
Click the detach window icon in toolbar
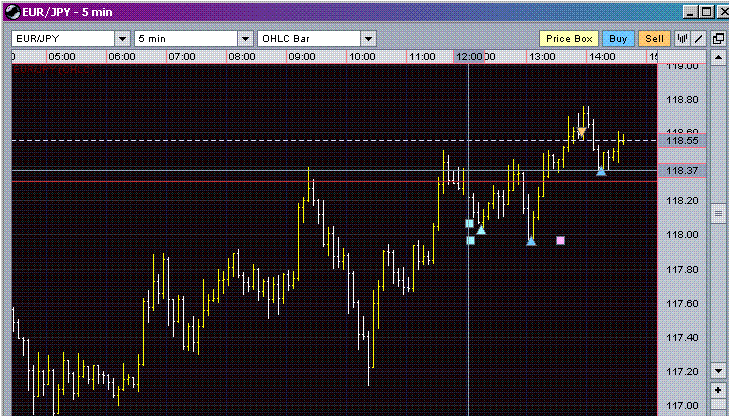pos(718,38)
